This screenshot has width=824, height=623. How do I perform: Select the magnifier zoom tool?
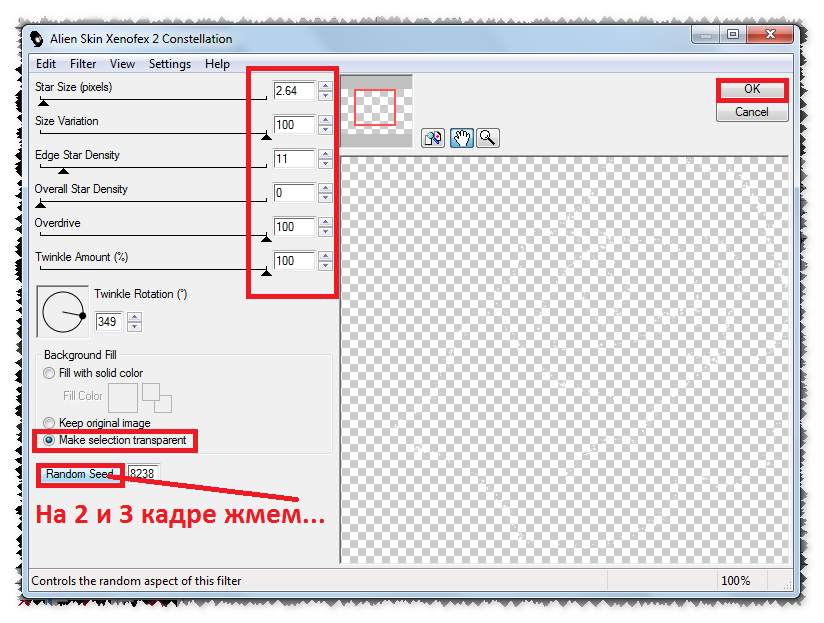[488, 138]
